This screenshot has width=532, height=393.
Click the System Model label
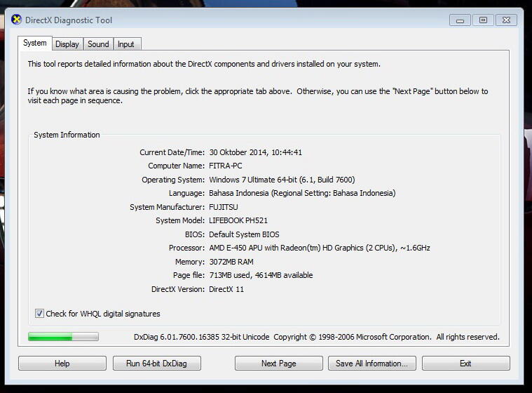(x=180, y=220)
